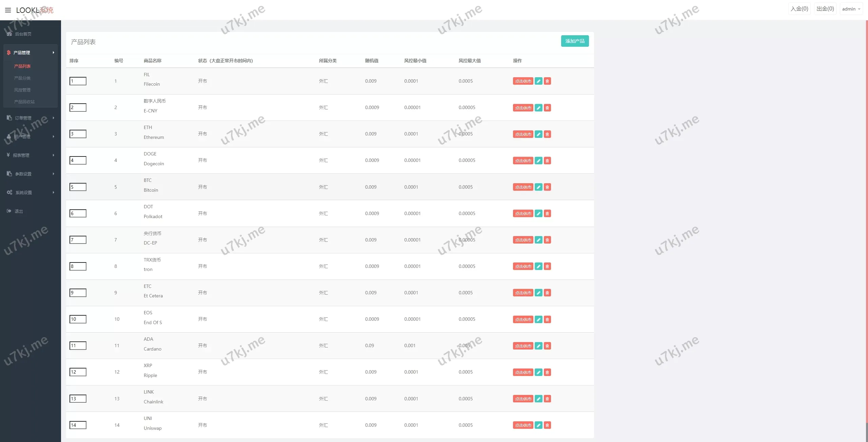Toggle market closed for E-CNY product
The height and width of the screenshot is (442, 868).
523,108
